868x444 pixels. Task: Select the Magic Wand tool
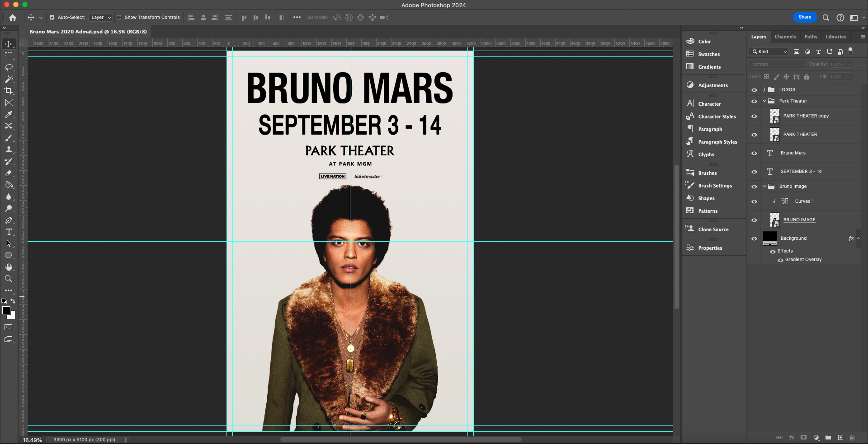[x=9, y=79]
